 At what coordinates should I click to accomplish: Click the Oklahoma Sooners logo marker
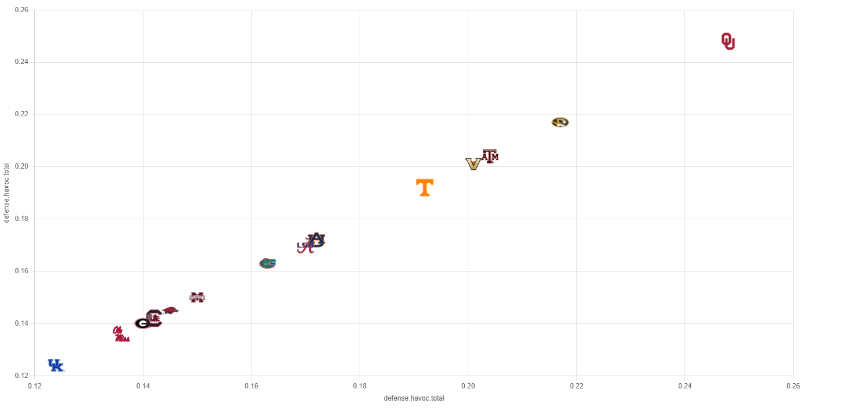728,41
